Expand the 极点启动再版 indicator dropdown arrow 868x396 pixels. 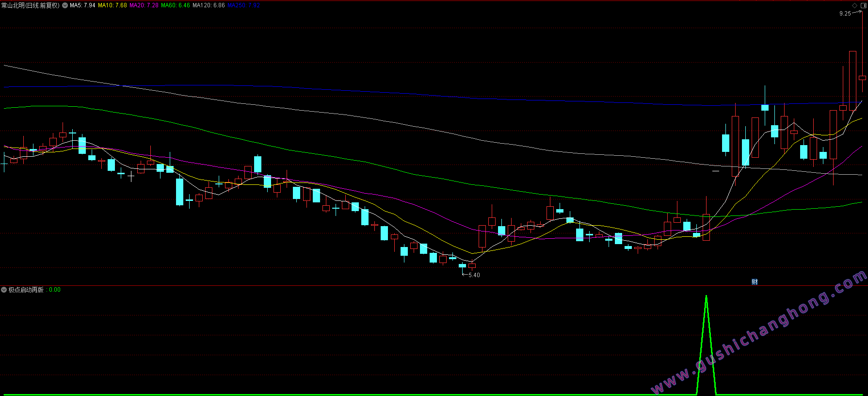coord(4,290)
